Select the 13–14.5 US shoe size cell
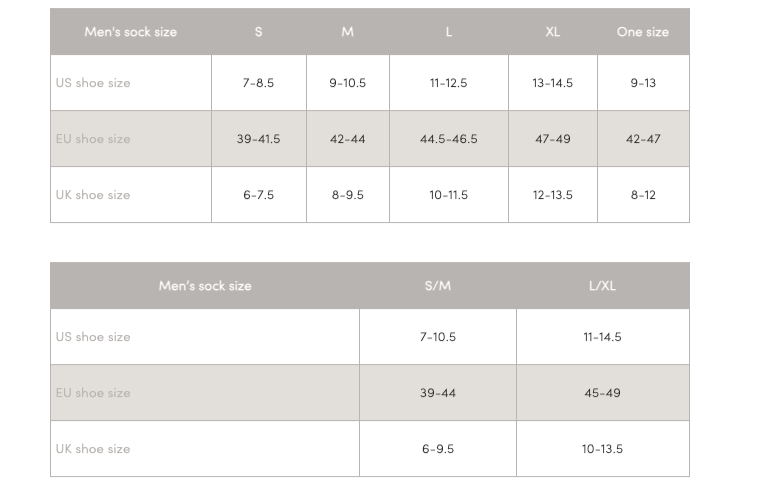This screenshot has height=501, width=764. point(553,83)
